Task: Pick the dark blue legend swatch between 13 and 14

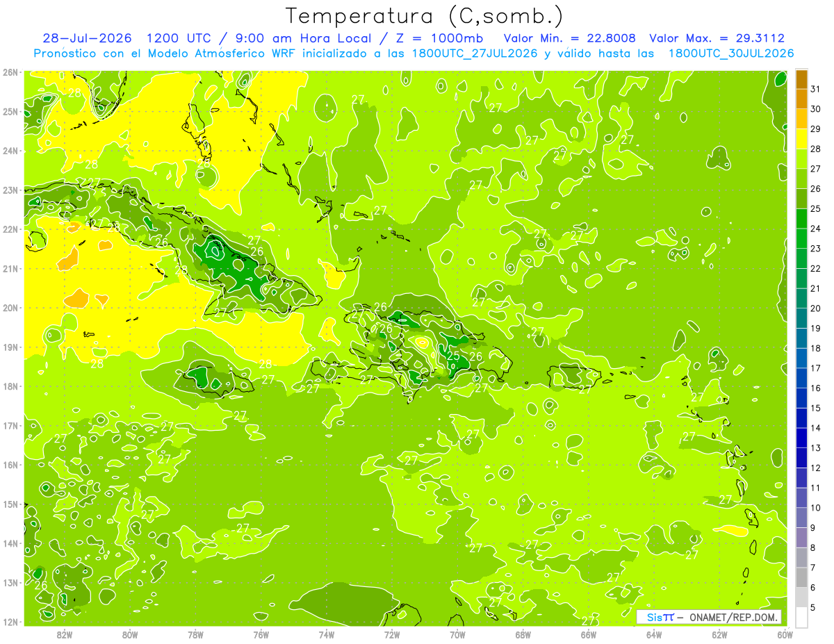Action: click(x=801, y=438)
